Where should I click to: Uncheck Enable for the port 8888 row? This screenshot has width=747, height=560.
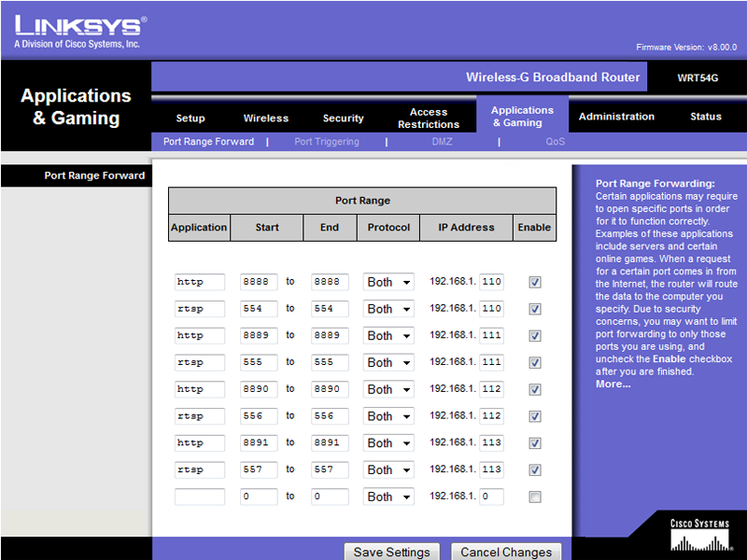535,283
